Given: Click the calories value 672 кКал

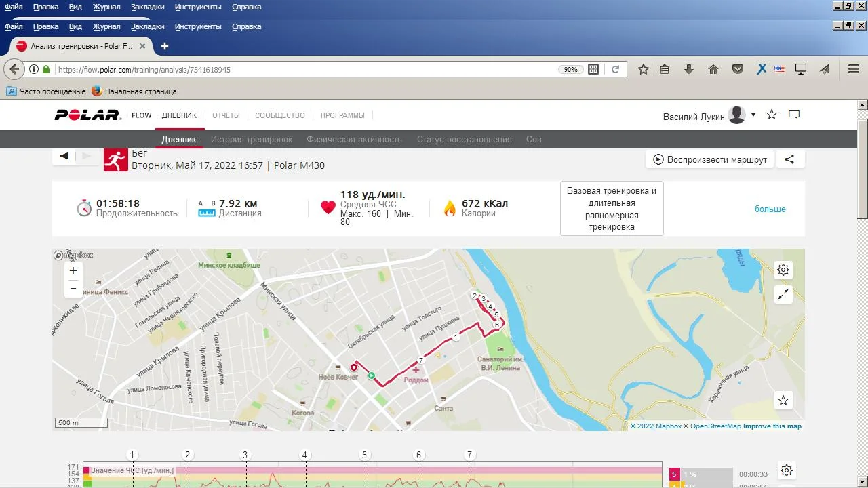Looking at the screenshot, I should coord(485,203).
